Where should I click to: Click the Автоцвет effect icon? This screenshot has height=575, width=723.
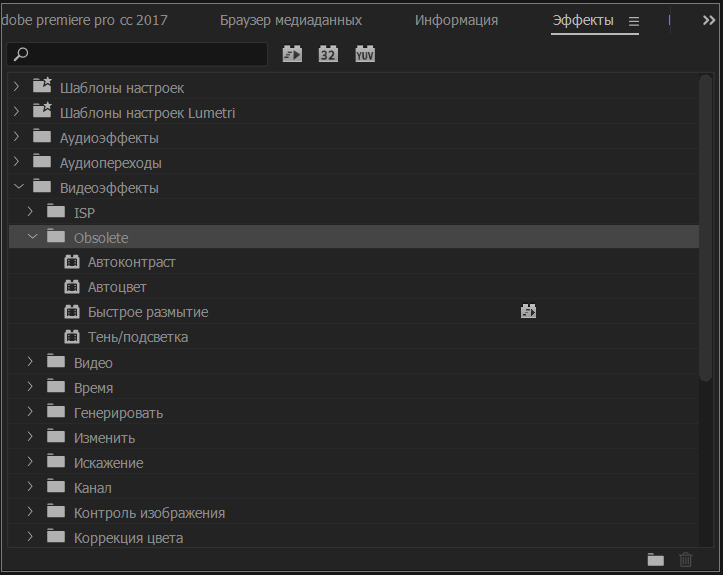click(72, 287)
